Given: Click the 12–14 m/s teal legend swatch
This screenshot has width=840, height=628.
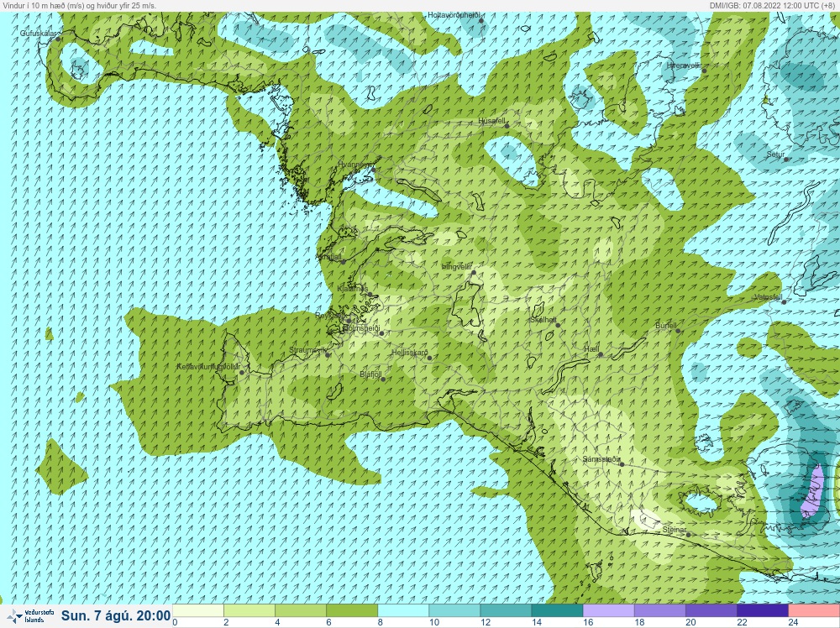Looking at the screenshot, I should pyautogui.click(x=507, y=611).
